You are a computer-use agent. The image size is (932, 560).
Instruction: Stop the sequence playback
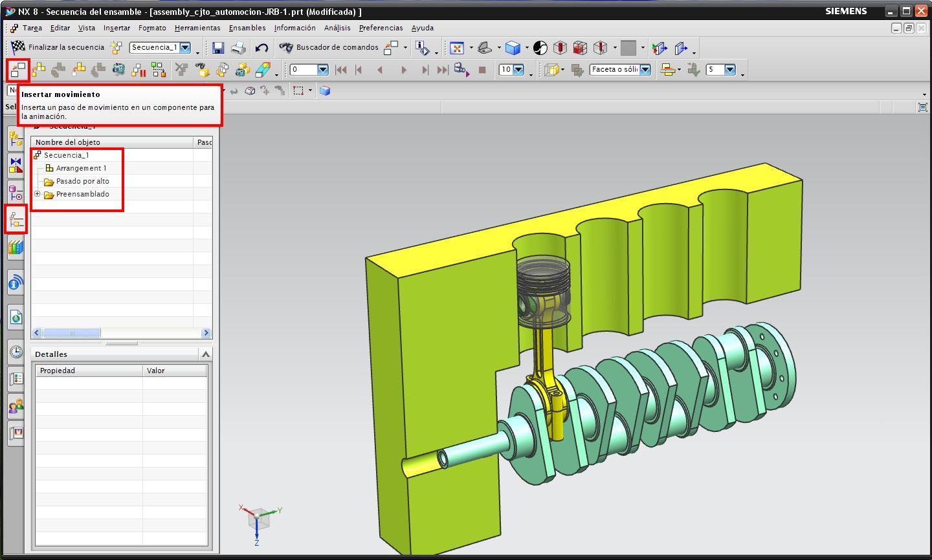[x=482, y=70]
